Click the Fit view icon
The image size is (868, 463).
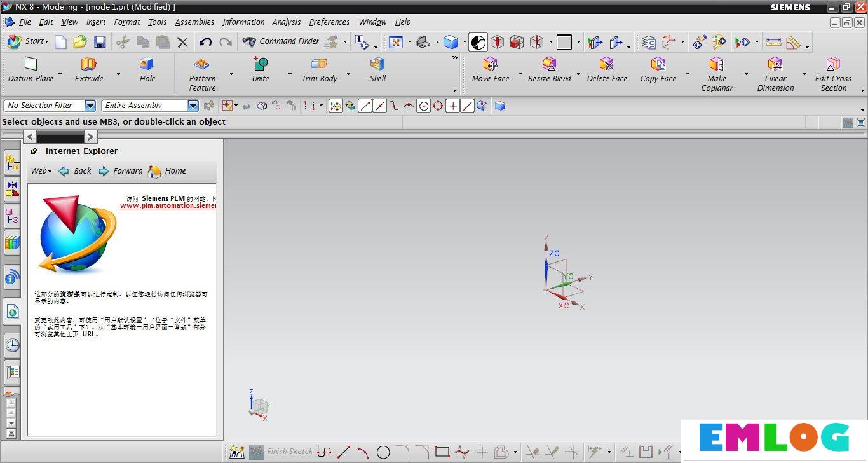pos(396,42)
